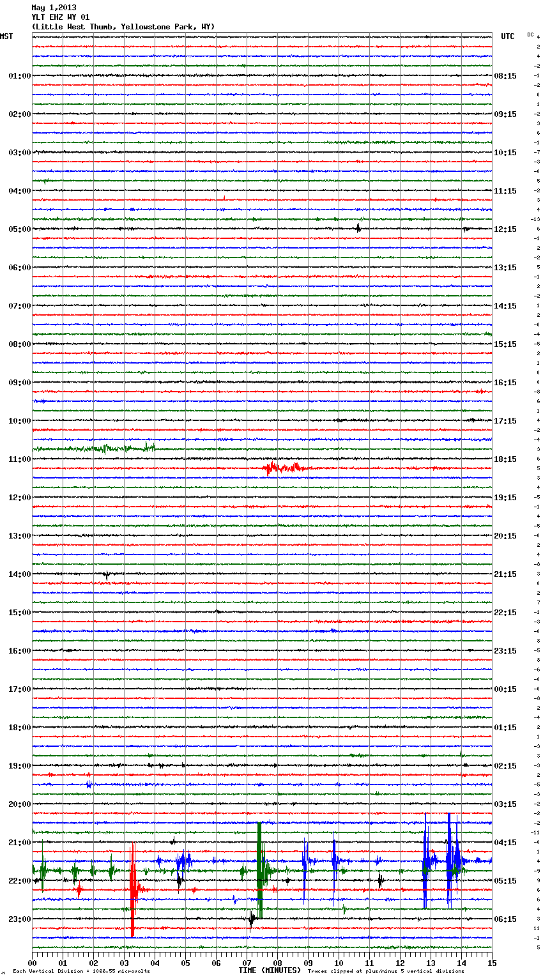Click the "Little West Thumb, Yellowstone Park, WY" caption
The height and width of the screenshot is (980, 543).
click(123, 27)
